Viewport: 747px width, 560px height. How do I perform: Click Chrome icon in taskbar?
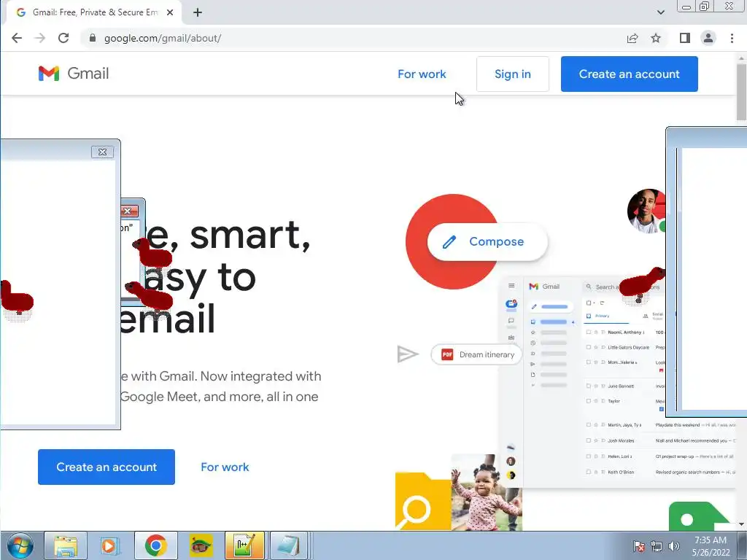tap(156, 545)
